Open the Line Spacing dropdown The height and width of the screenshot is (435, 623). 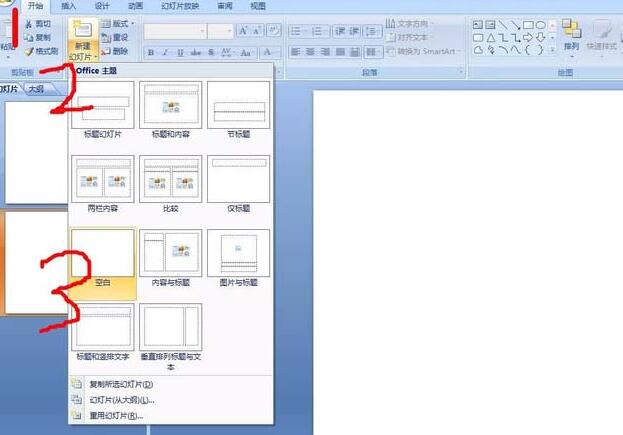pos(373,31)
